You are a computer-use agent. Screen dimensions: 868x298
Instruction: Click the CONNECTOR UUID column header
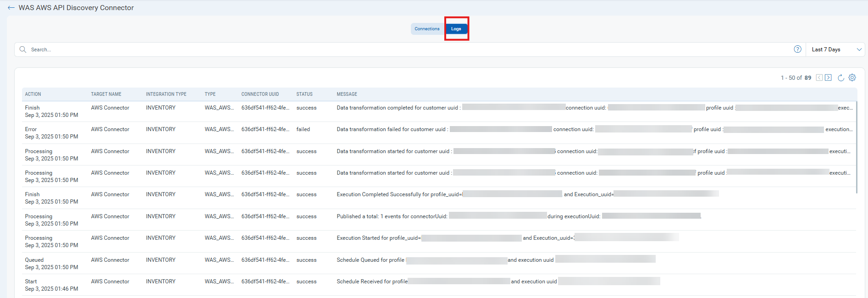(x=260, y=94)
